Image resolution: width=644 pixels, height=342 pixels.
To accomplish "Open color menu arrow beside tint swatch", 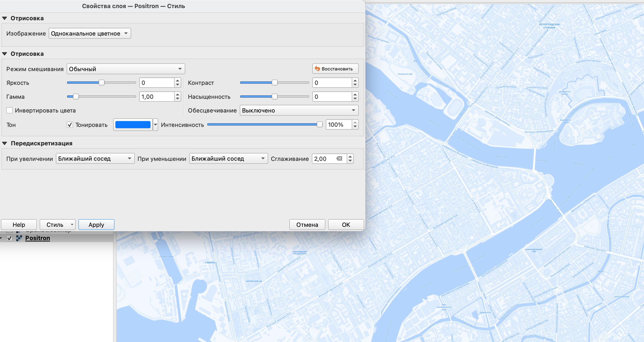I will point(155,125).
